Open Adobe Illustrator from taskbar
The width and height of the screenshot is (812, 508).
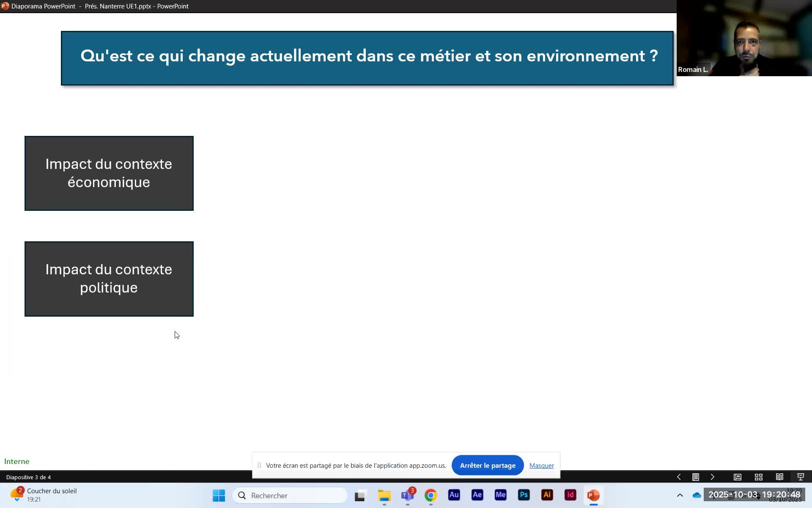(547, 495)
